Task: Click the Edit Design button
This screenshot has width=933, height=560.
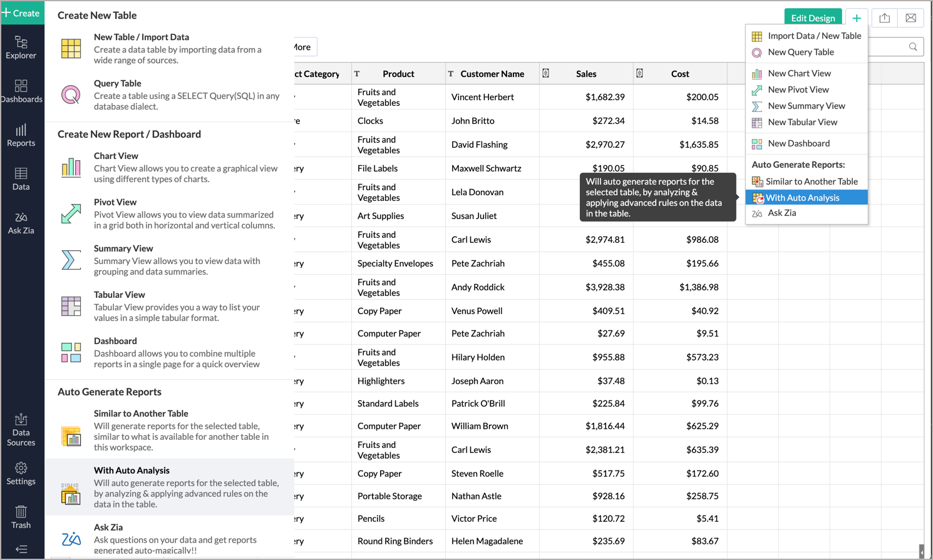Action: coord(813,18)
